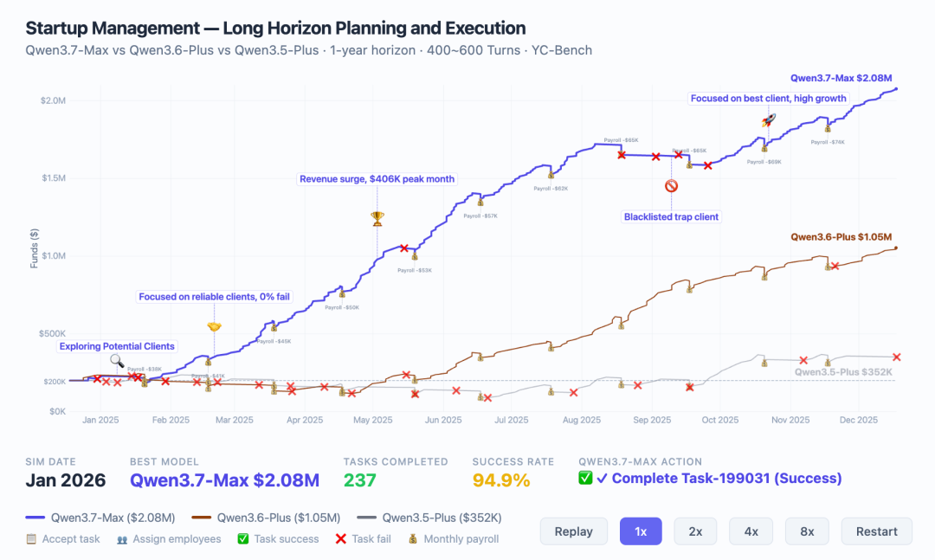Choose the 8x speed option

click(808, 531)
